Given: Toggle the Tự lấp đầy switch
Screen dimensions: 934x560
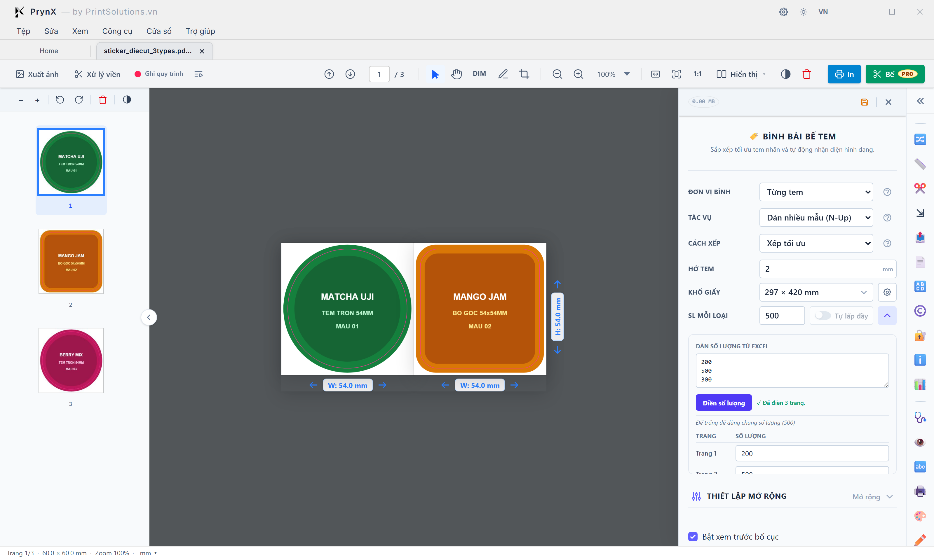Looking at the screenshot, I should coord(823,316).
